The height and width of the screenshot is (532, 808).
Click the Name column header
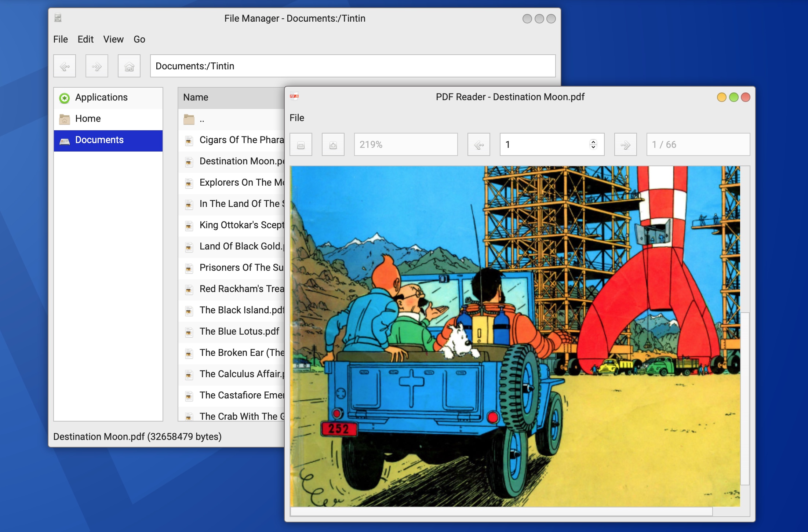click(x=196, y=98)
